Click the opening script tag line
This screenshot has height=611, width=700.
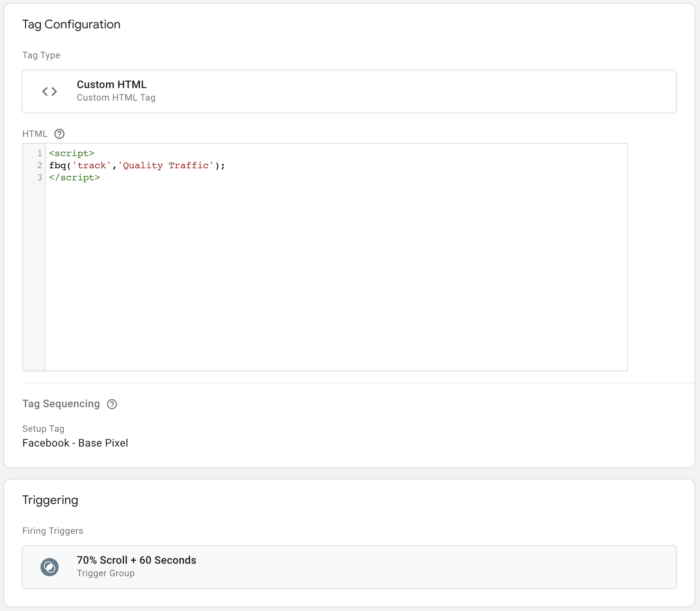[x=71, y=154]
